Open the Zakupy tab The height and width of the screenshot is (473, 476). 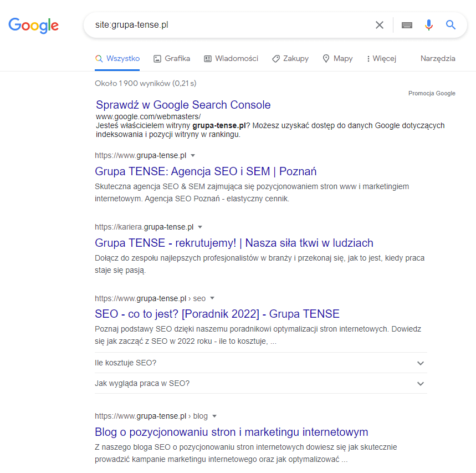pyautogui.click(x=290, y=58)
